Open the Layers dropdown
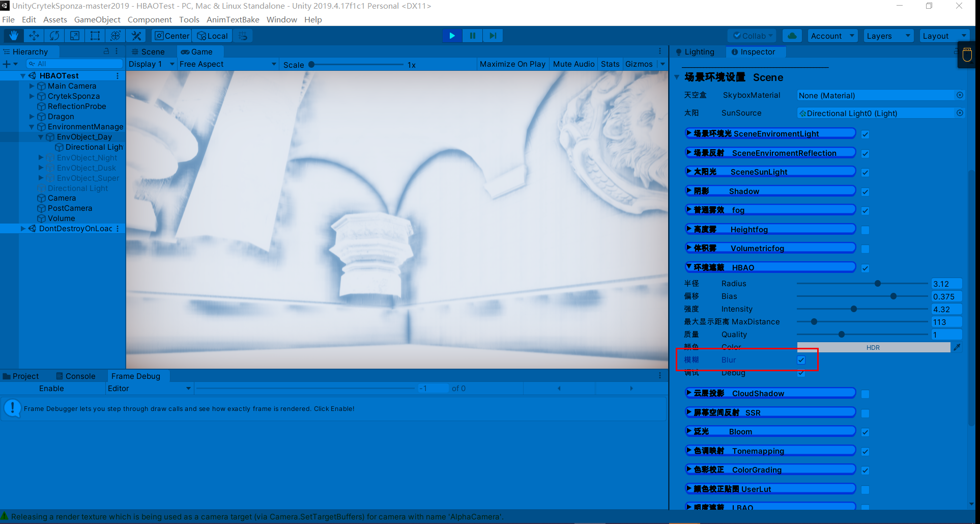The image size is (980, 524). coord(888,36)
